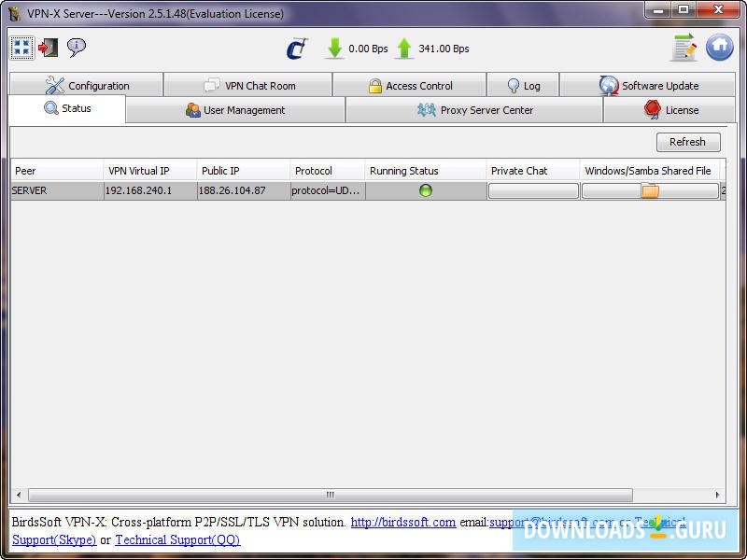Click the green running status indicator
This screenshot has height=560, width=747.
426,190
